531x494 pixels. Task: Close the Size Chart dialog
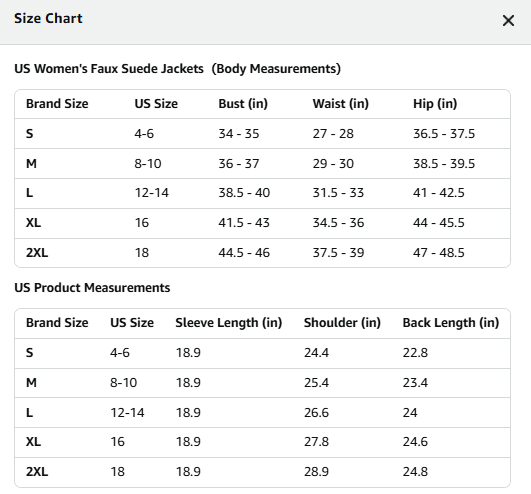coord(508,21)
